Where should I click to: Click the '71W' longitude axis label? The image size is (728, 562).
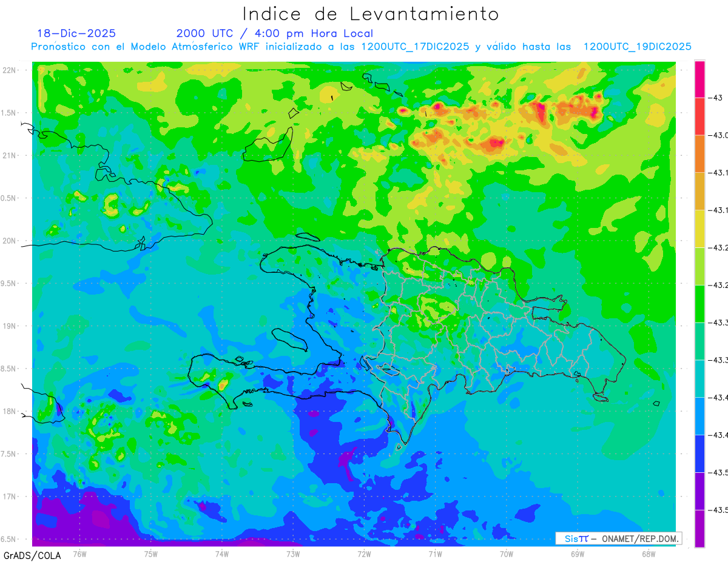coord(435,554)
